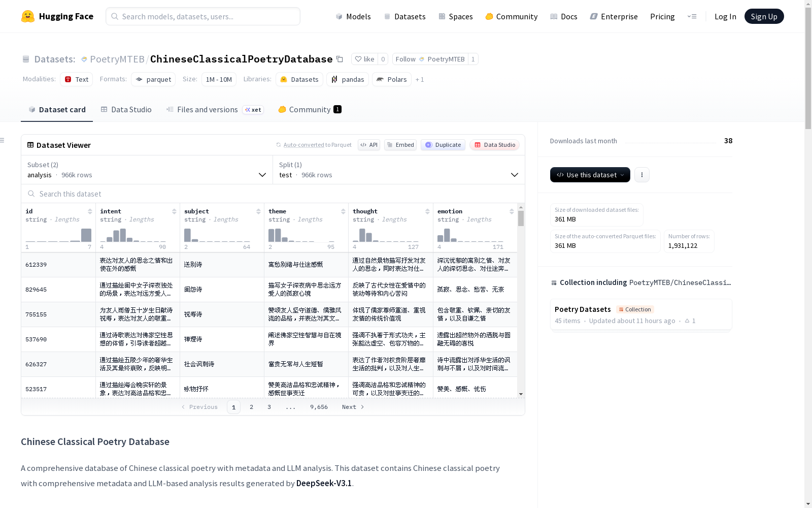This screenshot has height=508, width=812.
Task: Click the pandas library tag
Action: click(348, 79)
